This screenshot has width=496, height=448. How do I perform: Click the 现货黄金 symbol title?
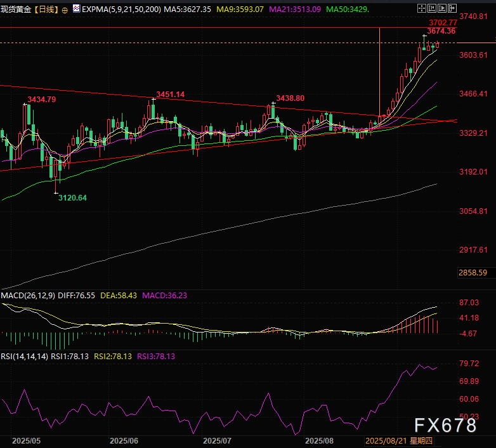pos(16,10)
